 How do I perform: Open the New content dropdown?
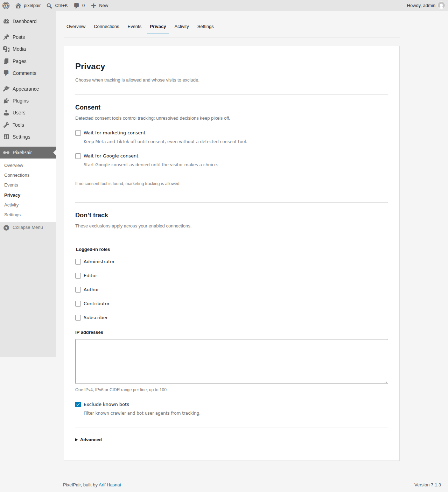100,6
